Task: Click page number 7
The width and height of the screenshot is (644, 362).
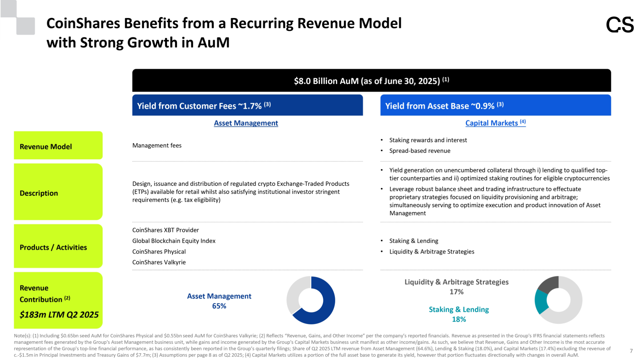Action: [x=631, y=351]
